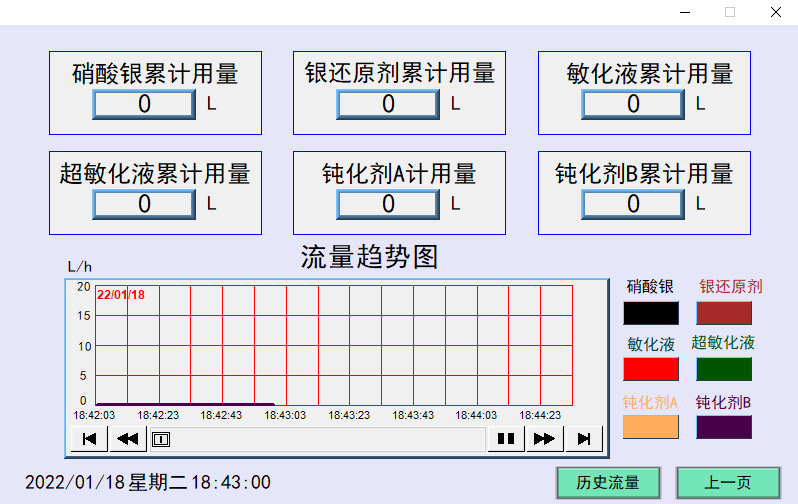The image size is (798, 504).
Task: Skip to end of trend chart
Action: pyautogui.click(x=584, y=438)
